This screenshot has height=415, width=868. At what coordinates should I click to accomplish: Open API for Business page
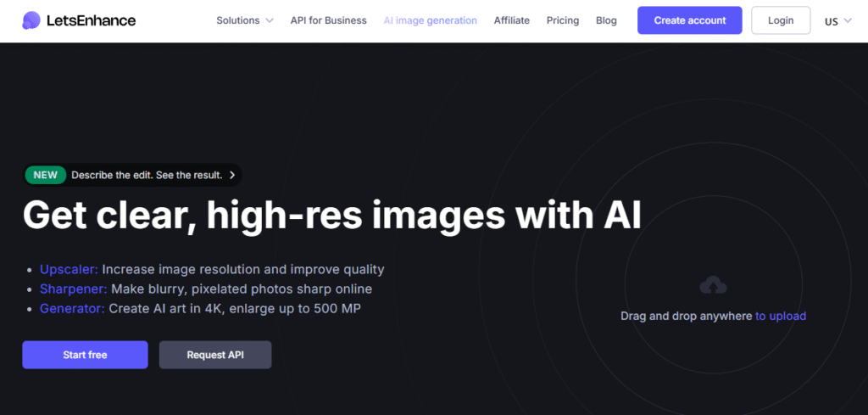pos(328,20)
